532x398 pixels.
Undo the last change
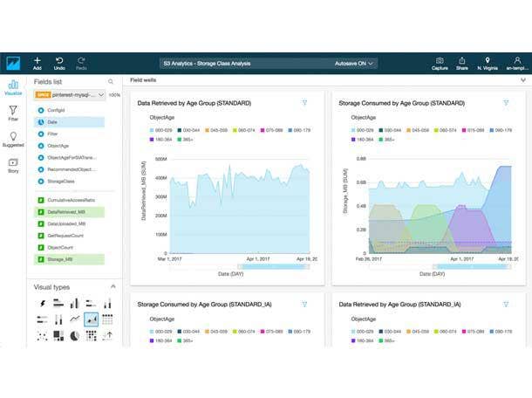coord(59,63)
